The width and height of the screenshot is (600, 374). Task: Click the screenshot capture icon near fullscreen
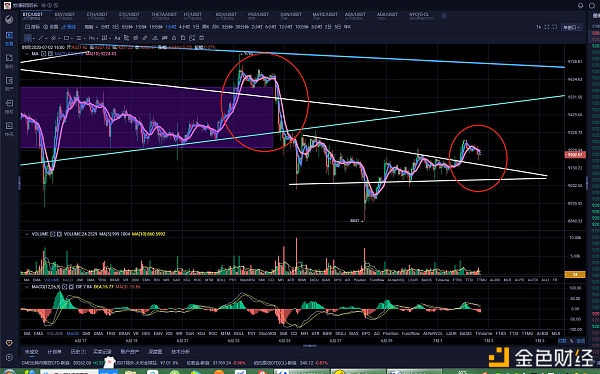point(554,27)
